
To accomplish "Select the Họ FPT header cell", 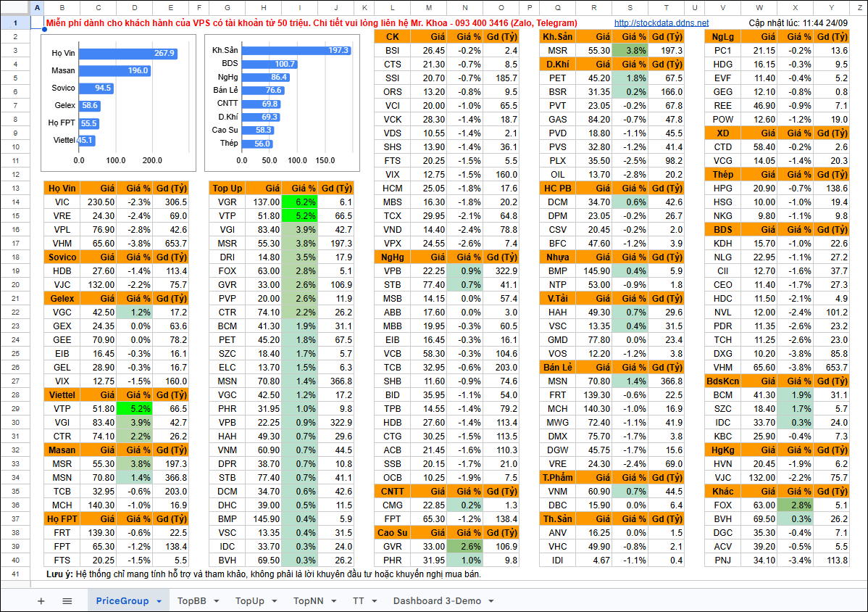I will click(x=62, y=519).
